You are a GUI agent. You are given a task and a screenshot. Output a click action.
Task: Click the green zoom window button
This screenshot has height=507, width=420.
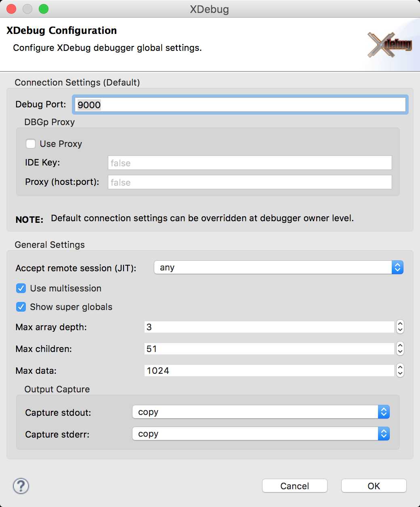(44, 9)
